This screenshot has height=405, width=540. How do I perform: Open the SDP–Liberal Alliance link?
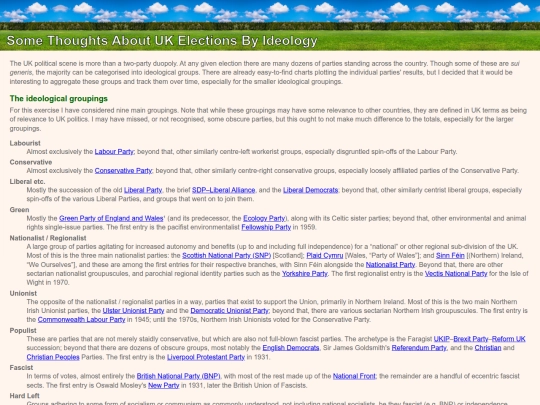224,190
